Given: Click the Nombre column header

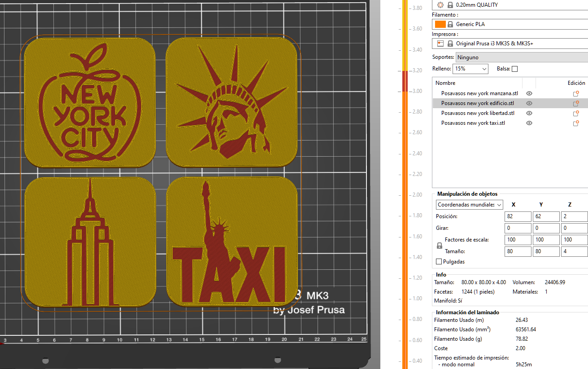Looking at the screenshot, I should click(x=445, y=83).
